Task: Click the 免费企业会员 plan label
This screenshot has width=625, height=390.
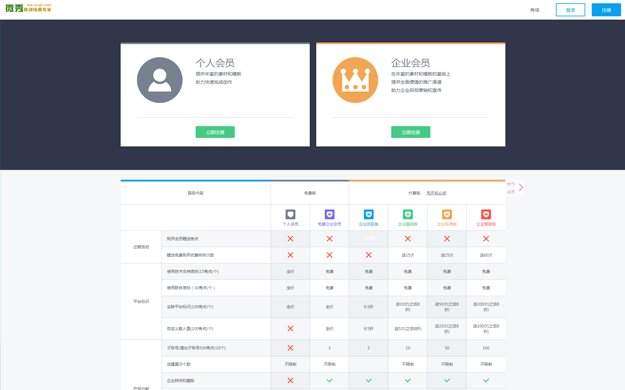Action: coord(329,224)
